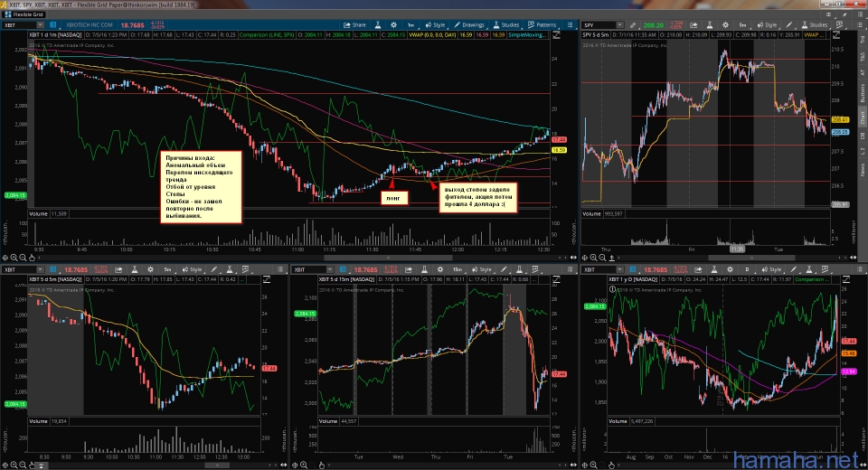Open the Flexible Grid tab

click(x=24, y=14)
